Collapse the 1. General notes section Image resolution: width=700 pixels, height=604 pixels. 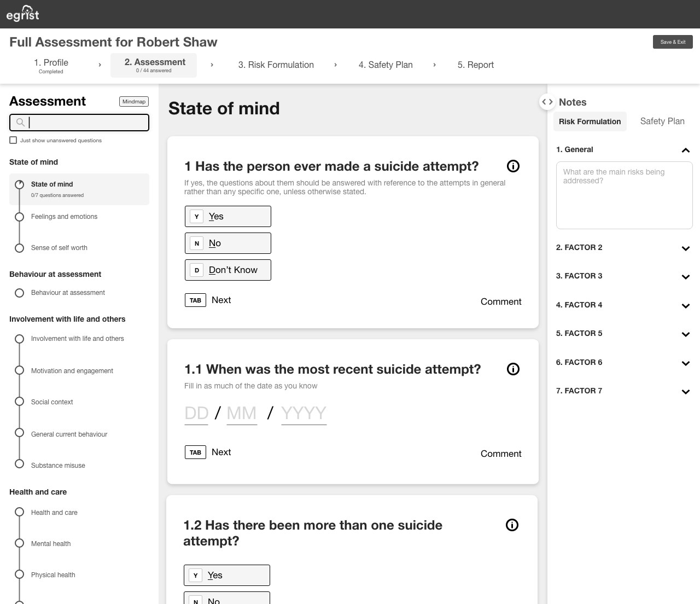click(x=686, y=150)
